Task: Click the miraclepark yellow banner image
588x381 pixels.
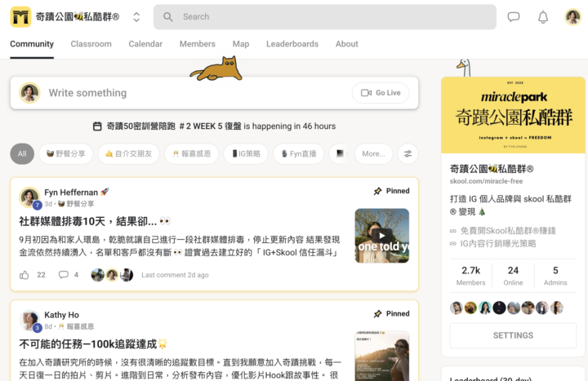Action: coord(513,115)
